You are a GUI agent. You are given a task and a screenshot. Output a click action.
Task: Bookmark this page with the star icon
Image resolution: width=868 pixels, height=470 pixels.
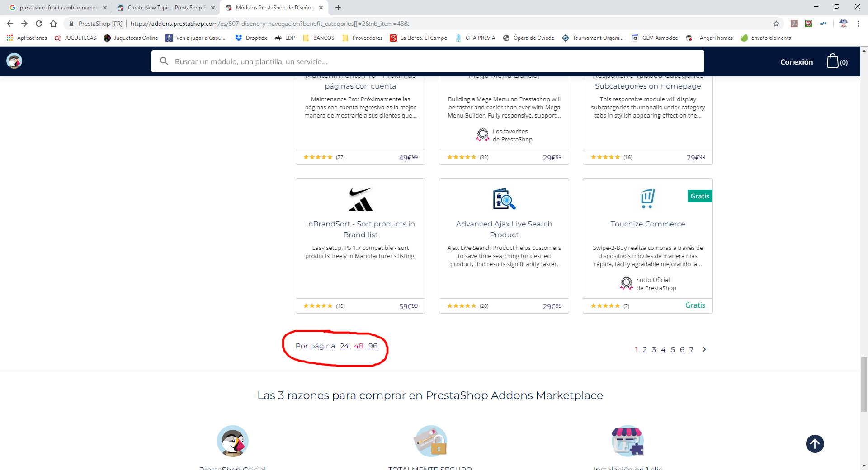tap(776, 23)
